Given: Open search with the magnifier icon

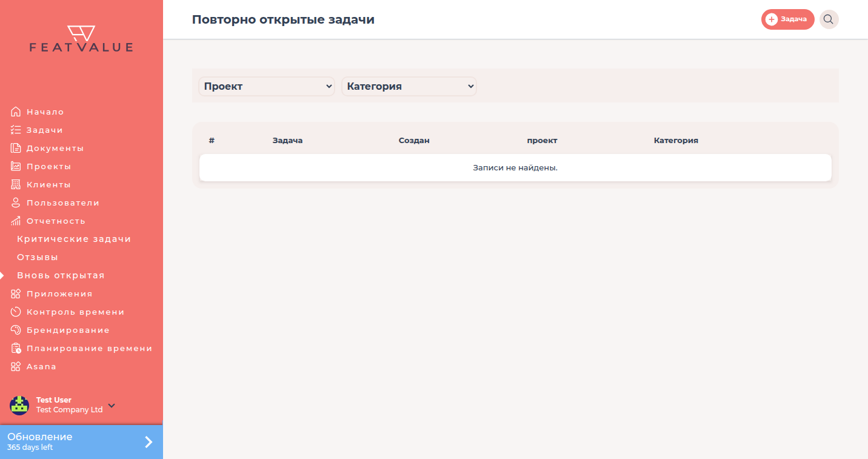Looking at the screenshot, I should click(x=829, y=19).
